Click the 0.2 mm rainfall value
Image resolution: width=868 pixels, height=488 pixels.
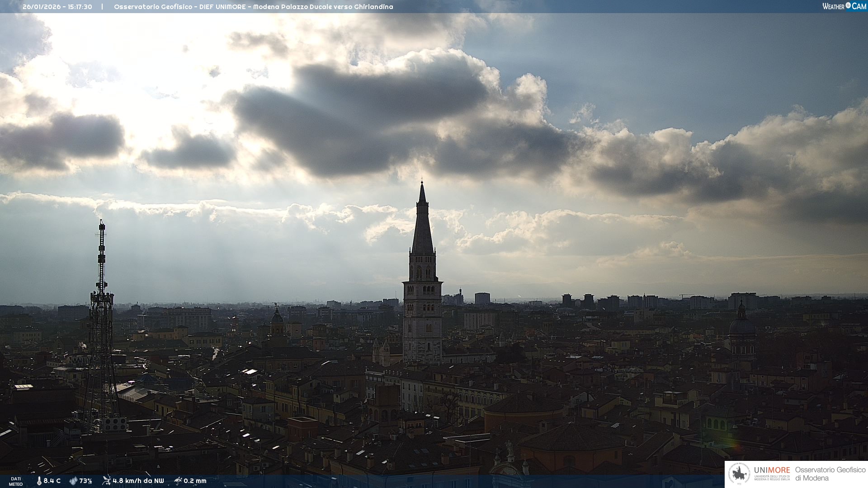[195, 481]
